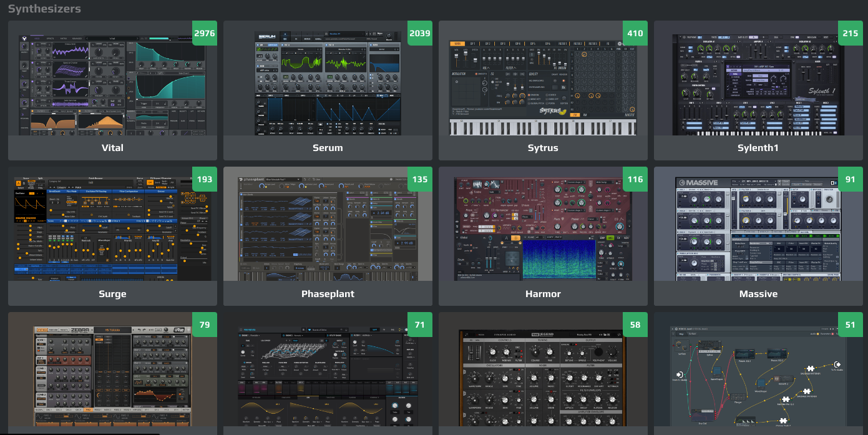This screenshot has height=435, width=868.
Task: Click the 193 count badge on Surge
Action: [205, 179]
